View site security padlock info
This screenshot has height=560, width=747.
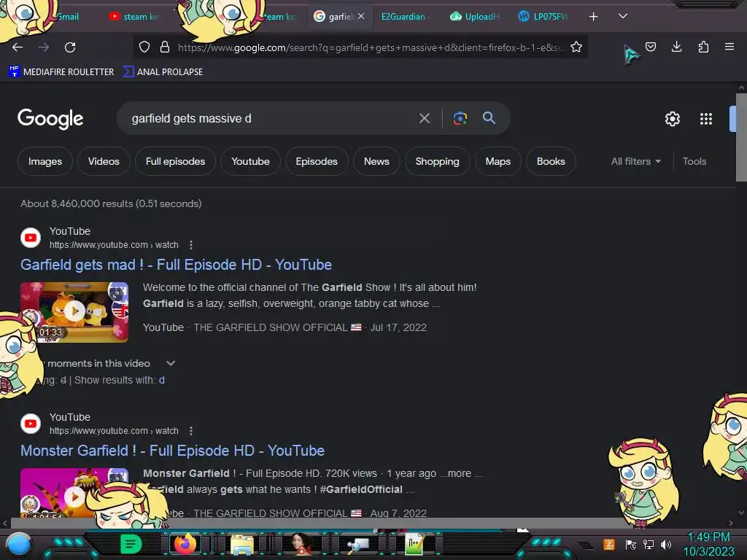tap(165, 47)
